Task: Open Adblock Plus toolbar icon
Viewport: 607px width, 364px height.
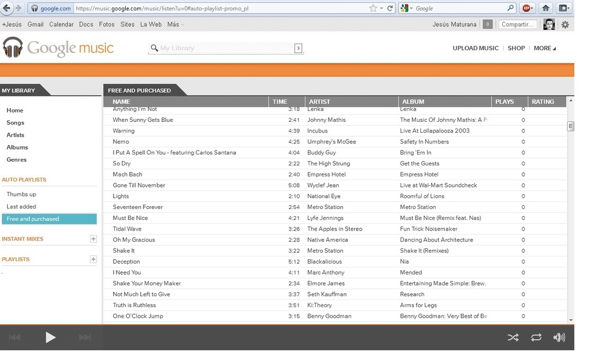Action: point(527,8)
